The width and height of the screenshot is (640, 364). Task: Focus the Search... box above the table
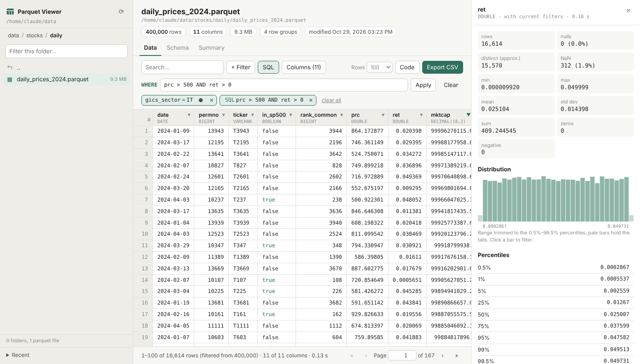(182, 67)
